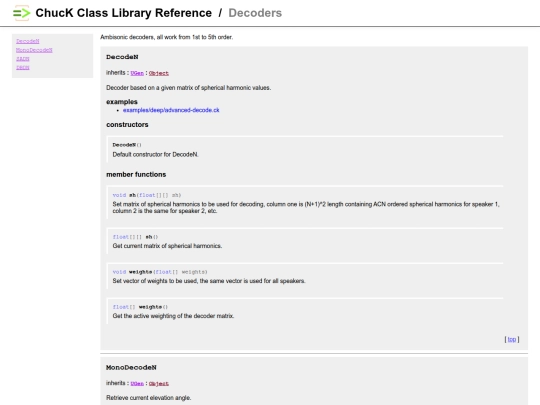Follow the Object link under the MonoDecodeN heading

tap(159, 384)
